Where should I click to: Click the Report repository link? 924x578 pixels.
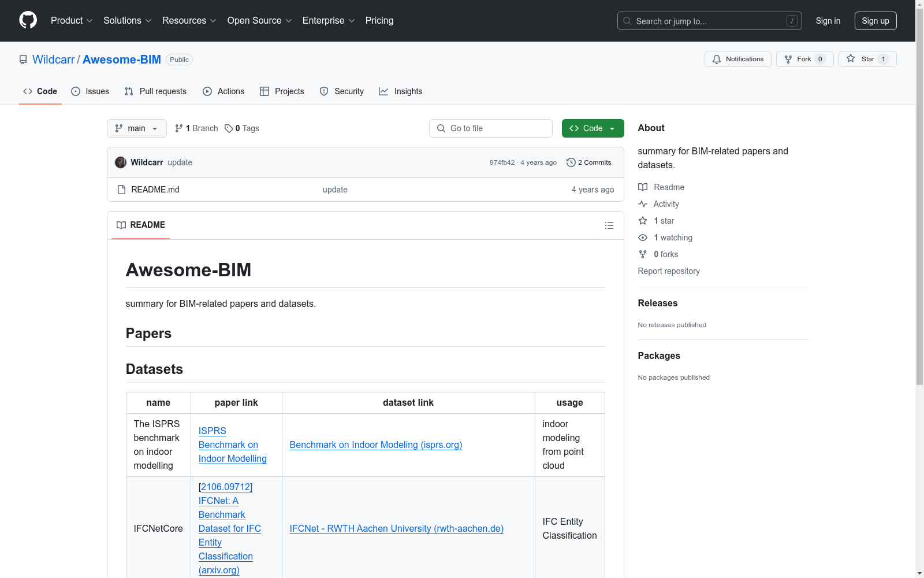click(x=669, y=271)
